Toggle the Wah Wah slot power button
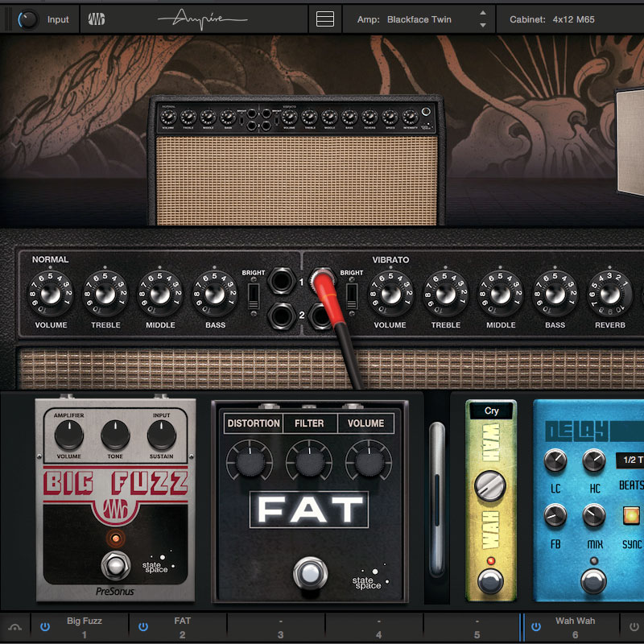Screen dimensions: 644x644 tap(536, 627)
